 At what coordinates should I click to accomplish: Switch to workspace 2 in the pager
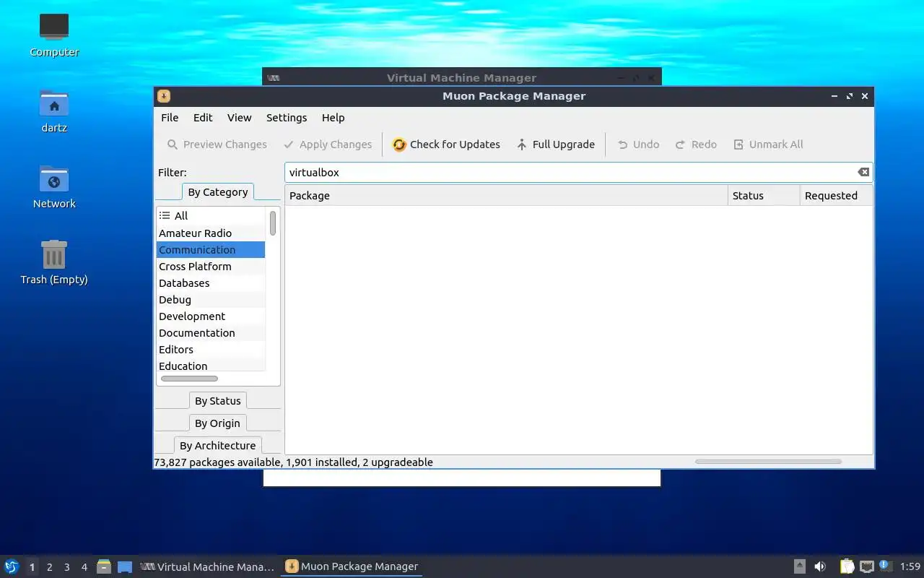pos(49,567)
